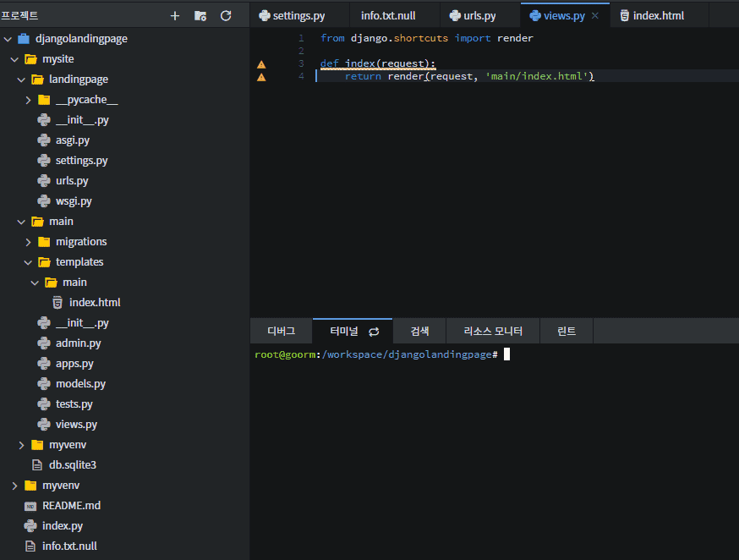Click the 프로젝트 panel title
This screenshot has width=739, height=560.
pyautogui.click(x=19, y=15)
